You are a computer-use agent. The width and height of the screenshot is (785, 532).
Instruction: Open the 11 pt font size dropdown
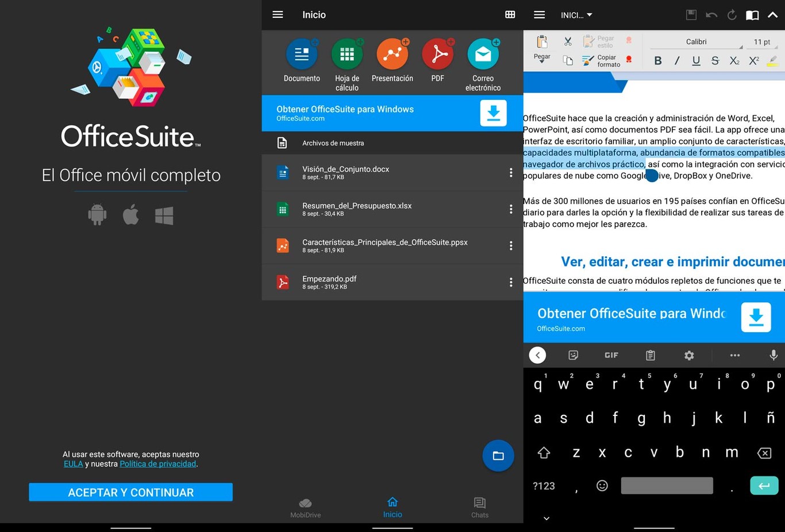tap(763, 41)
